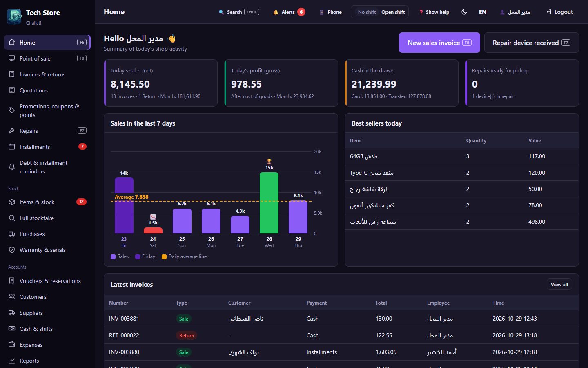Toggle the Friday legend entry in chart

pyautogui.click(x=145, y=256)
